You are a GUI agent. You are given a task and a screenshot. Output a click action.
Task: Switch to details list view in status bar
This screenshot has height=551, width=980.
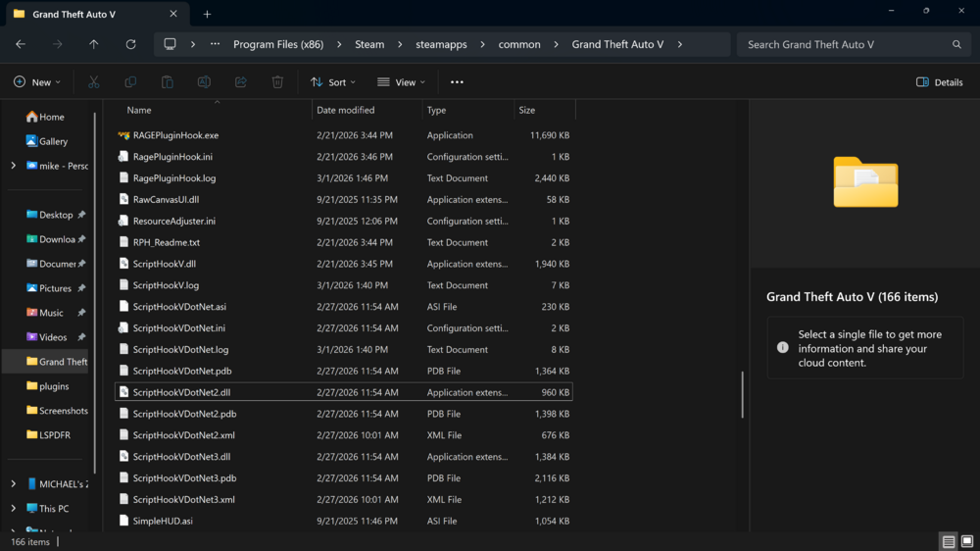949,541
